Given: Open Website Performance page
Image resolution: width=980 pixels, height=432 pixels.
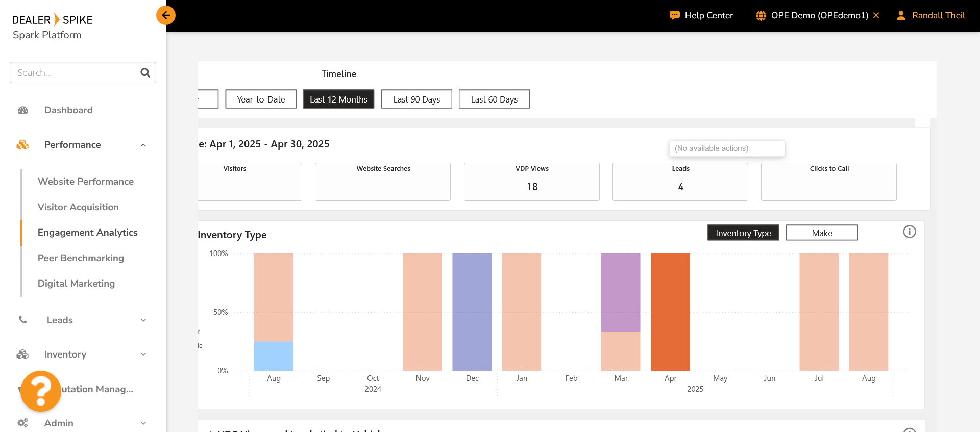Looking at the screenshot, I should [x=86, y=182].
